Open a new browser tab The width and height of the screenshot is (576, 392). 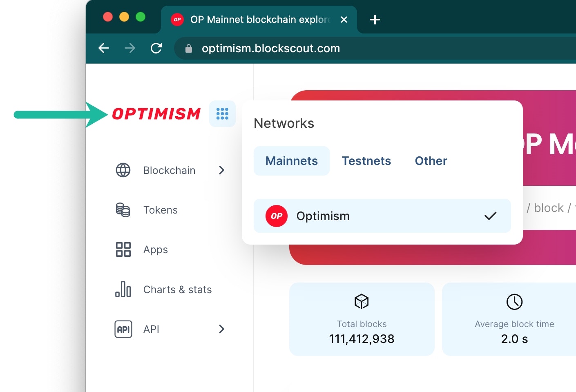tap(375, 20)
